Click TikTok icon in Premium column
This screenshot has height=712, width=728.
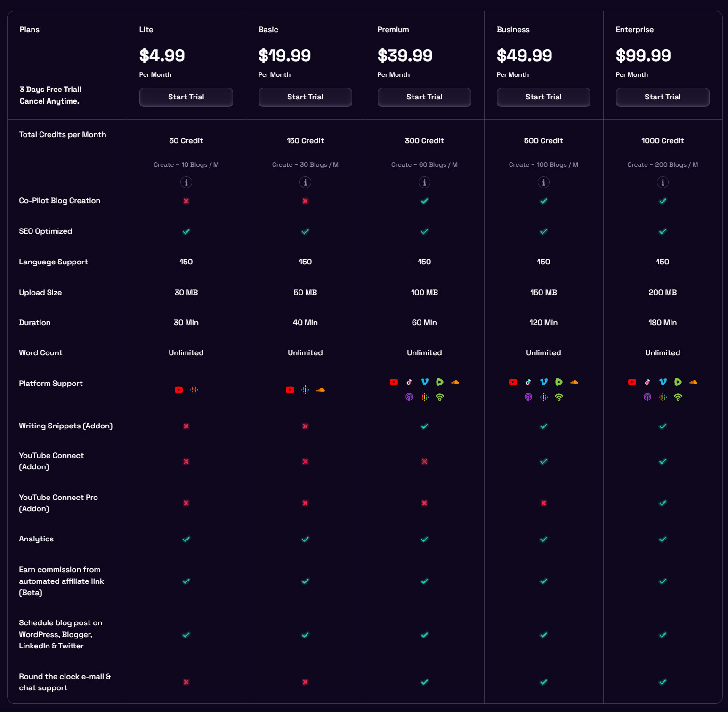coord(409,382)
